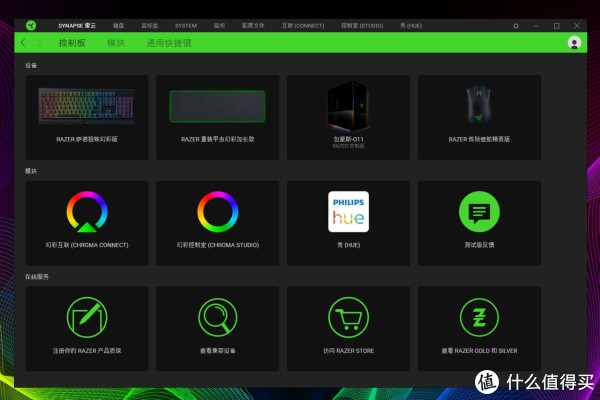
Task: Open the 配置文件 profiles tab
Action: [x=253, y=26]
